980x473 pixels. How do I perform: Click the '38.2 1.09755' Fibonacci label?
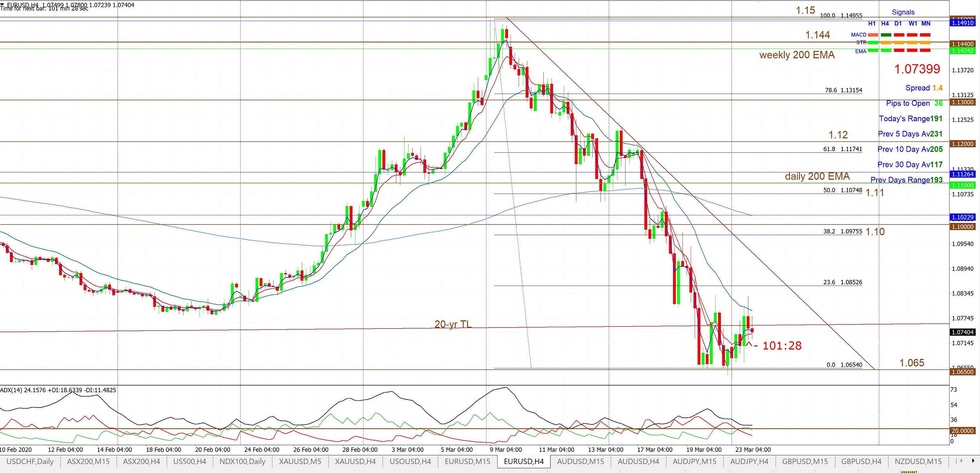pos(843,231)
